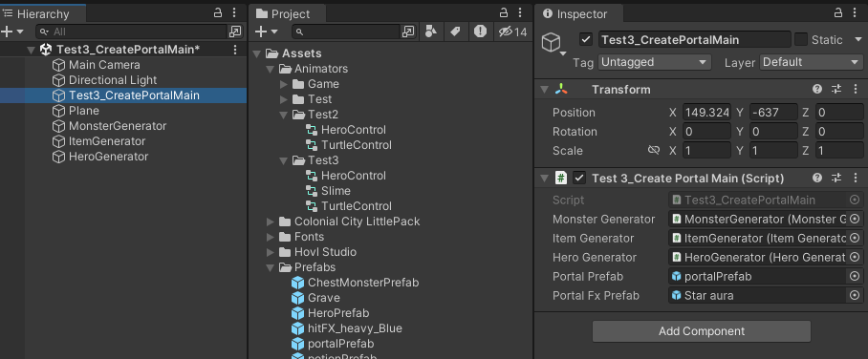This screenshot has height=359, width=868.
Task: Select HeroGenerator in Hierarchy
Action: click(x=109, y=157)
